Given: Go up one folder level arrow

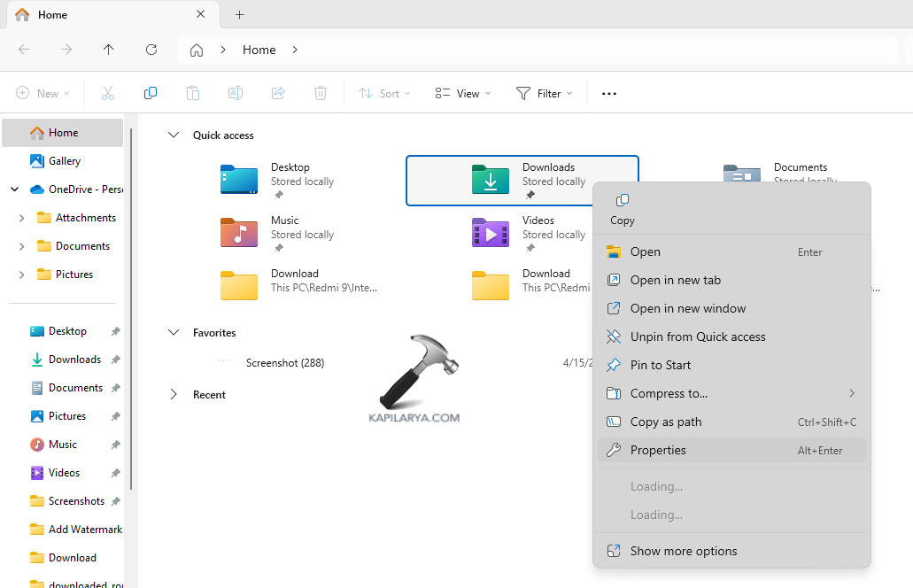Looking at the screenshot, I should (109, 50).
